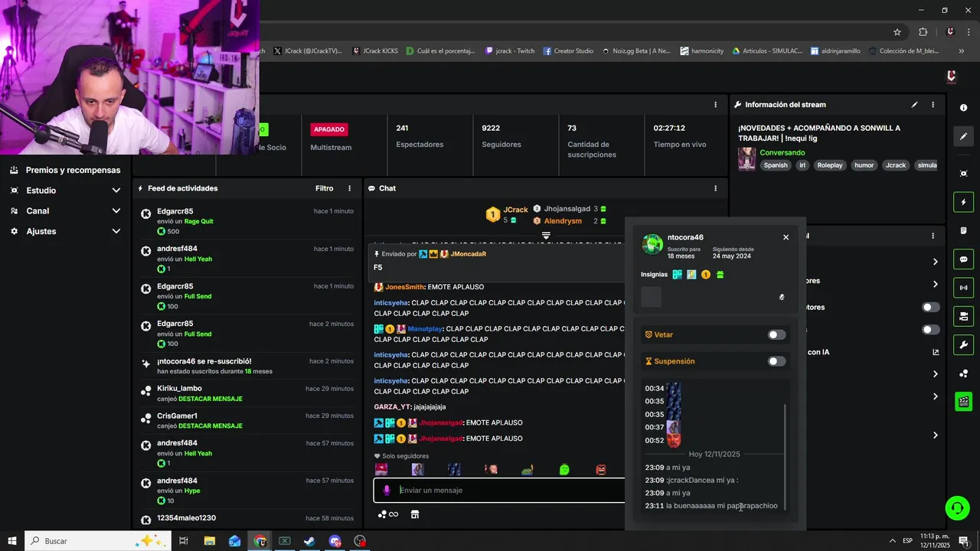Viewport: 980px width, 551px height.
Task: Open Steam from the taskbar
Action: pos(309,541)
